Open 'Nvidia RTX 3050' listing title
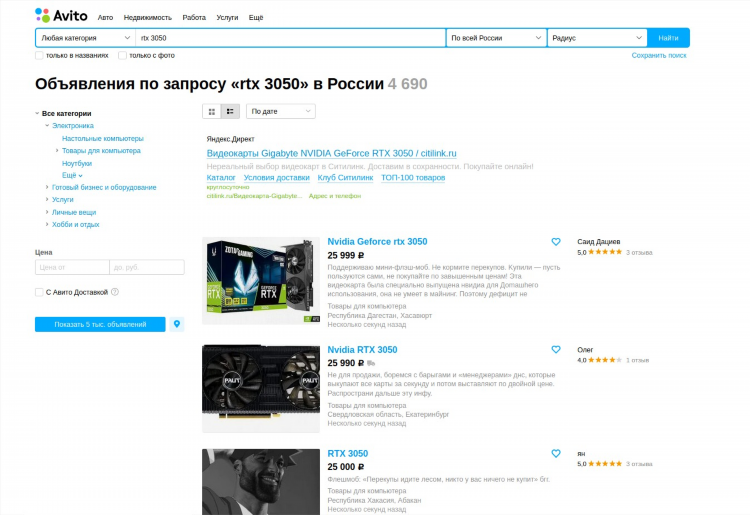Viewport: 750px width, 515px height. coord(362,350)
